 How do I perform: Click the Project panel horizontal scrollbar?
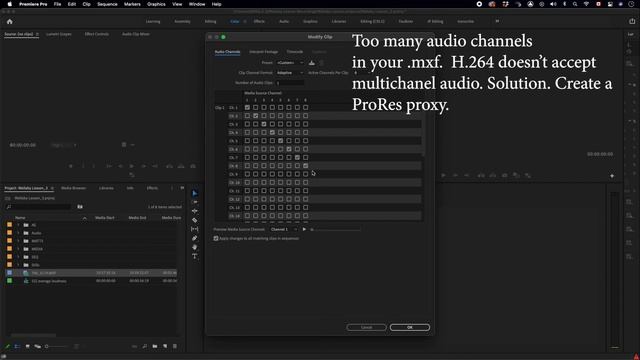[x=33, y=336]
